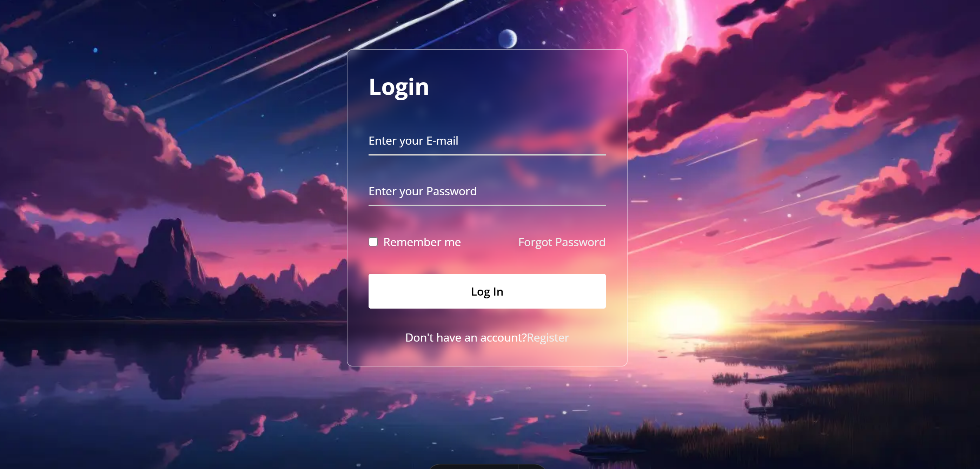Click the "Enter your E-mail" placeholder label
Viewport: 980px width, 469px height.
tap(413, 141)
